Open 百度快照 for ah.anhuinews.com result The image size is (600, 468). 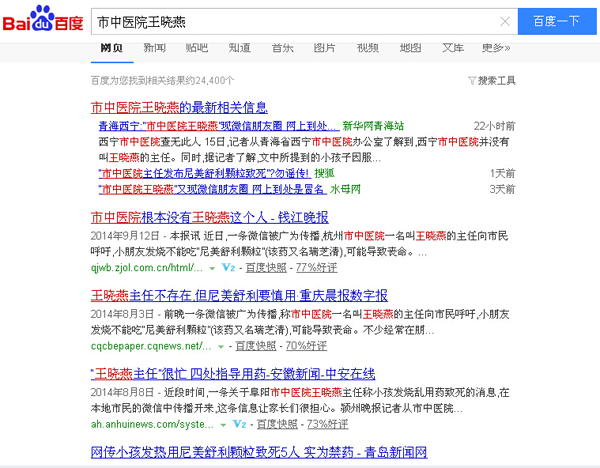point(277,424)
